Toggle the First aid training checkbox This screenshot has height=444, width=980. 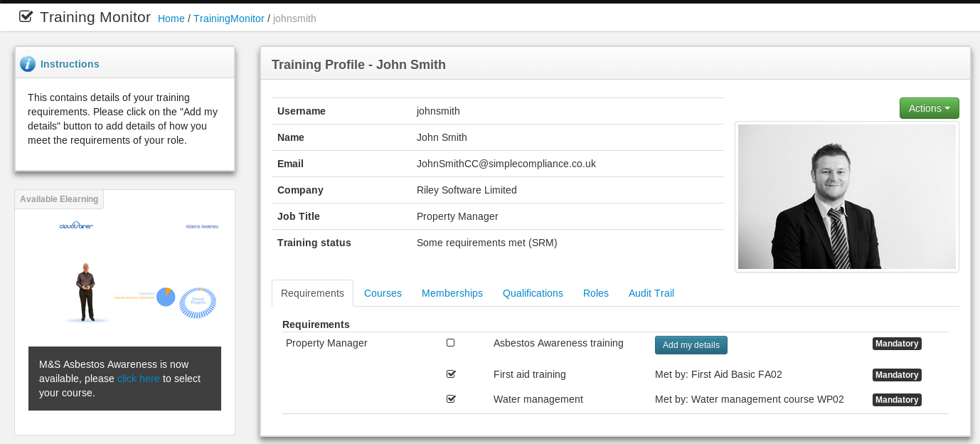450,374
